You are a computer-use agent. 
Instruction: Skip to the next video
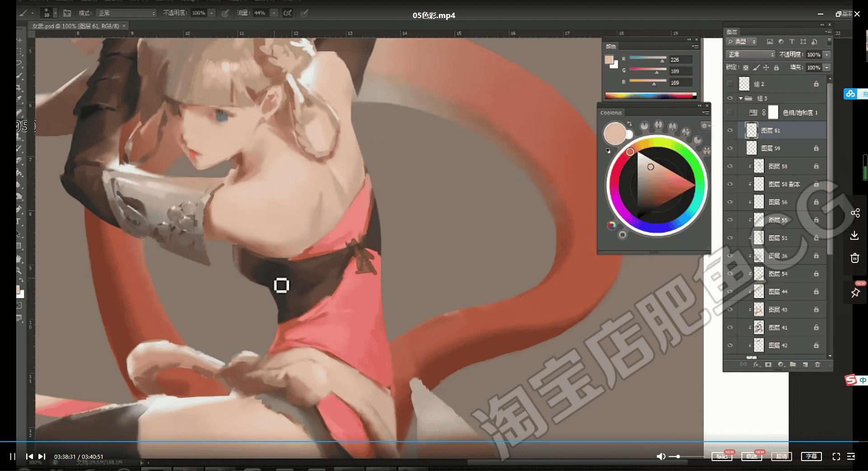click(42, 457)
